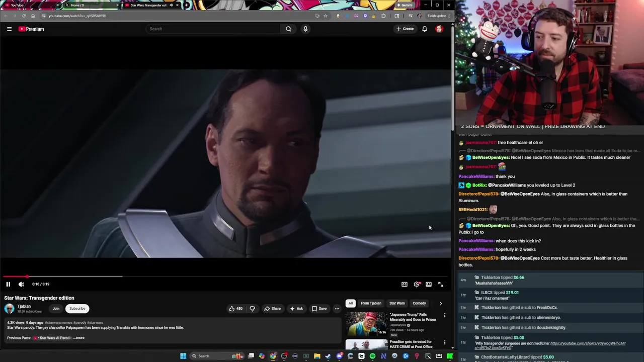Open options for Japanese Trump video
This screenshot has height=362, width=644.
(x=444, y=316)
